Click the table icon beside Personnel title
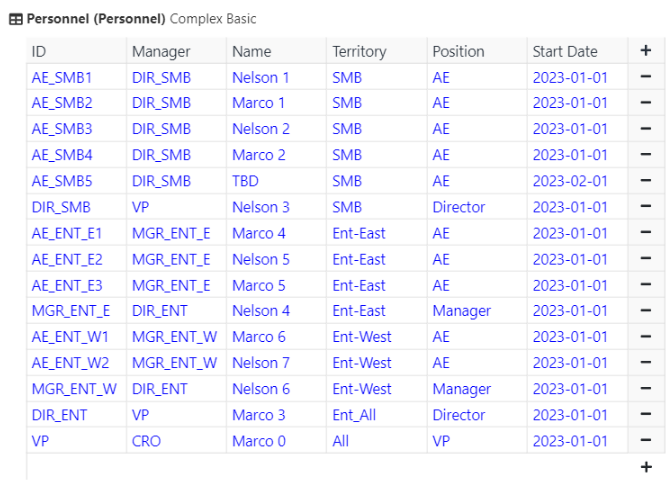Screen dimensions: 672x493 (16, 19)
